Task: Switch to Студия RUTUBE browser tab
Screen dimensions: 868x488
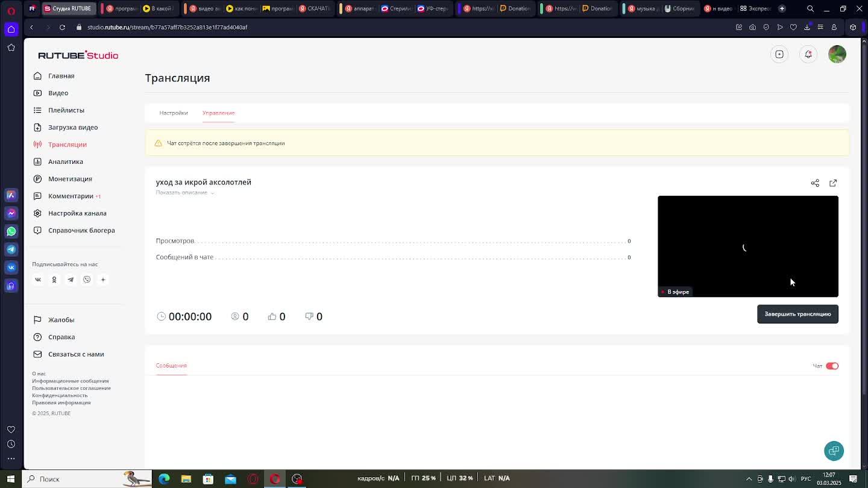Action: pos(68,8)
